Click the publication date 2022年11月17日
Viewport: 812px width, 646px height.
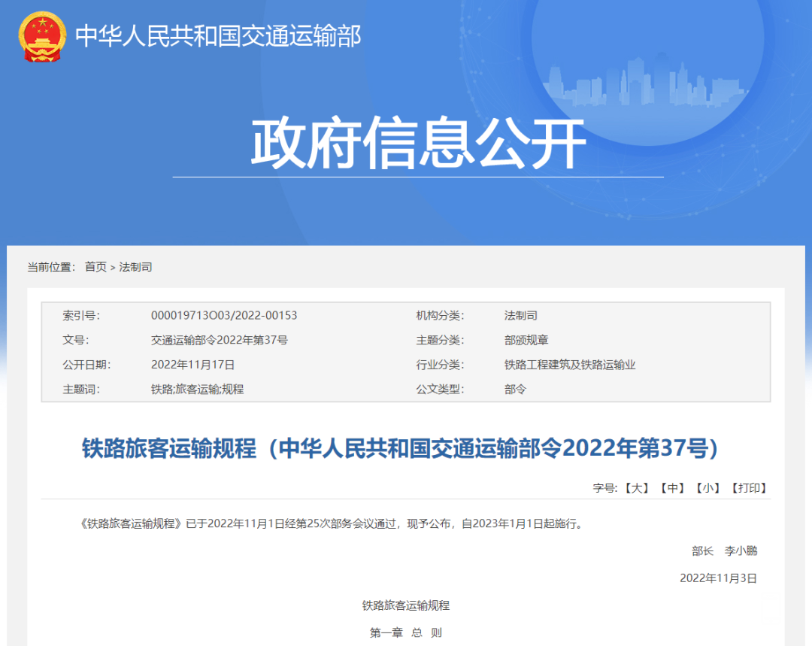pos(193,365)
